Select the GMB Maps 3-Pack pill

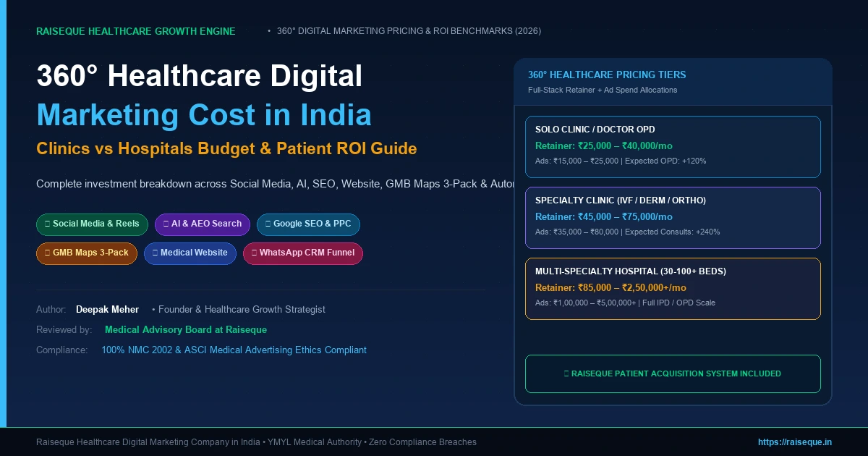[x=86, y=253]
